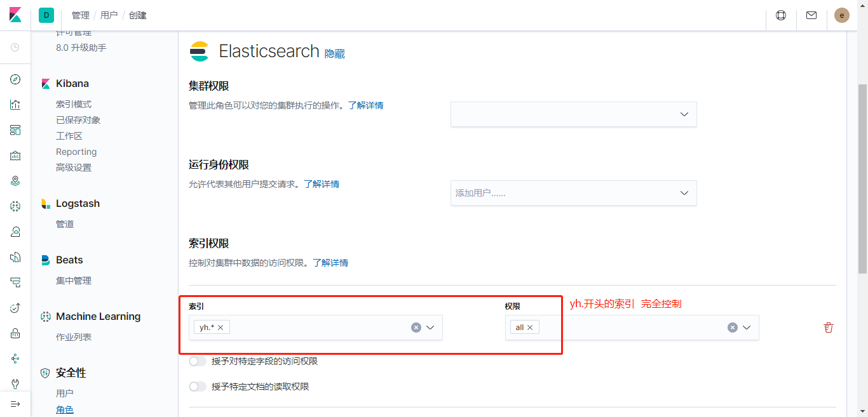Open Machine Learning icon in the icon rail
Screen dimensions: 868x417
click(x=15, y=206)
